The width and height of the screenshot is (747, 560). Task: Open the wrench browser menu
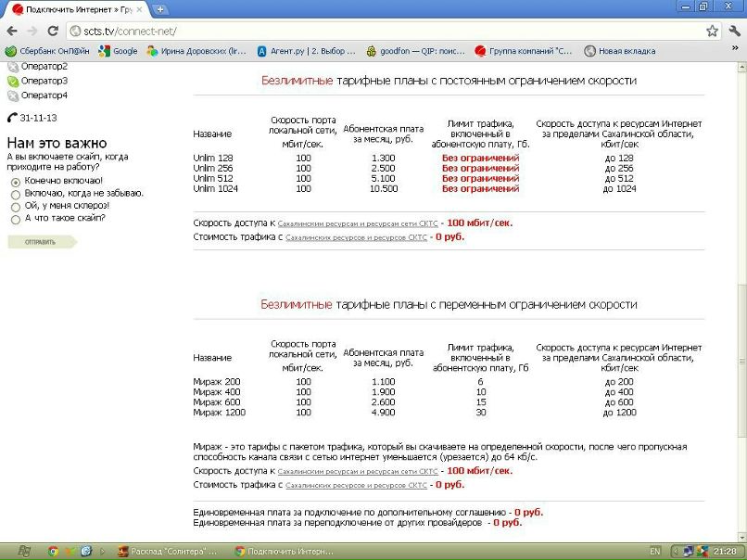[735, 30]
